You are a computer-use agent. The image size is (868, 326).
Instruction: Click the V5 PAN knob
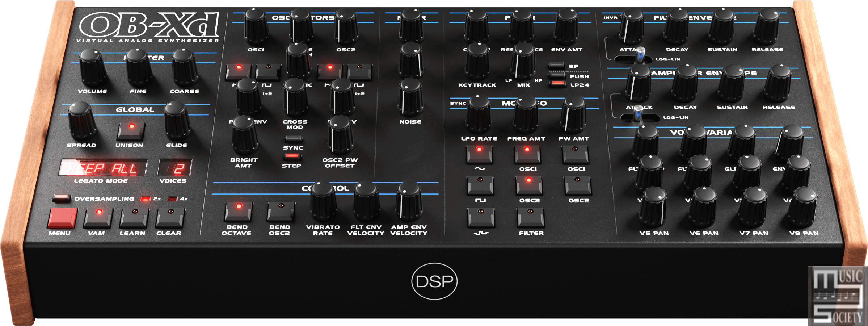coord(653,207)
